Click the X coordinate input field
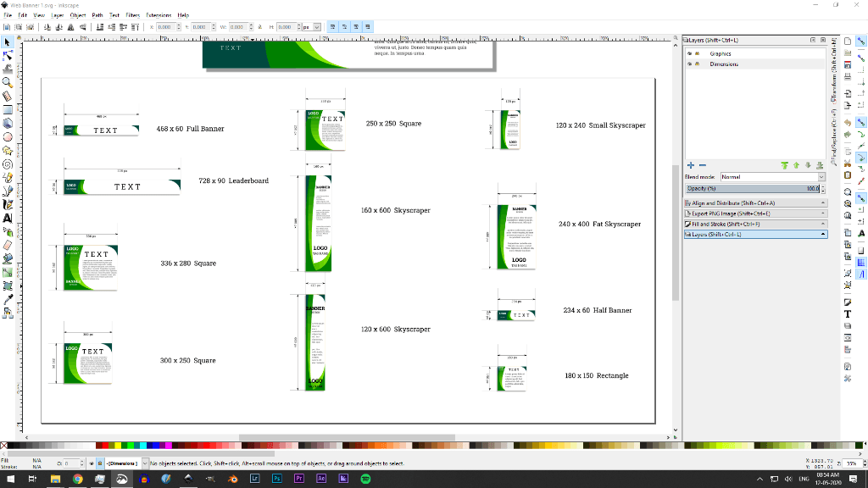The image size is (868, 488). click(x=165, y=26)
